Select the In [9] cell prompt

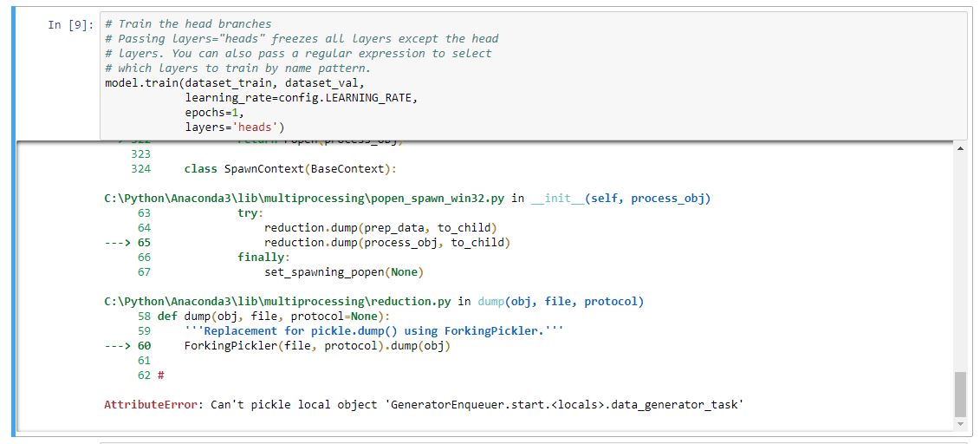[71, 25]
